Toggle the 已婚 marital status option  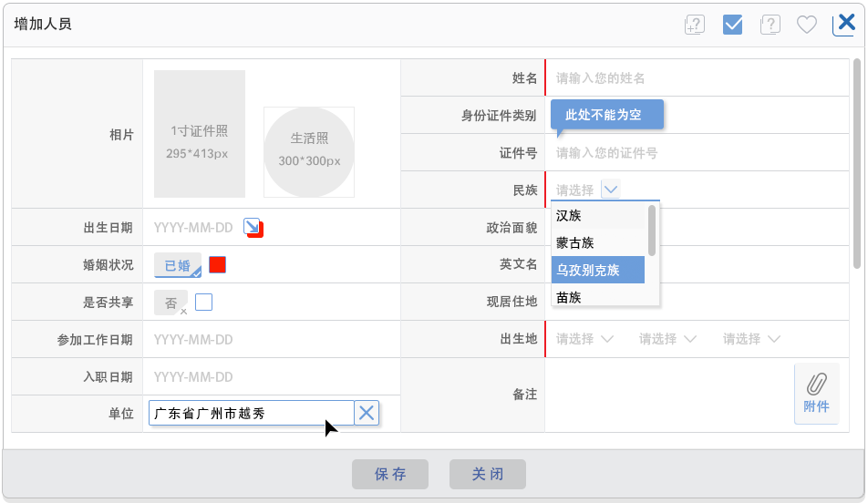click(178, 265)
